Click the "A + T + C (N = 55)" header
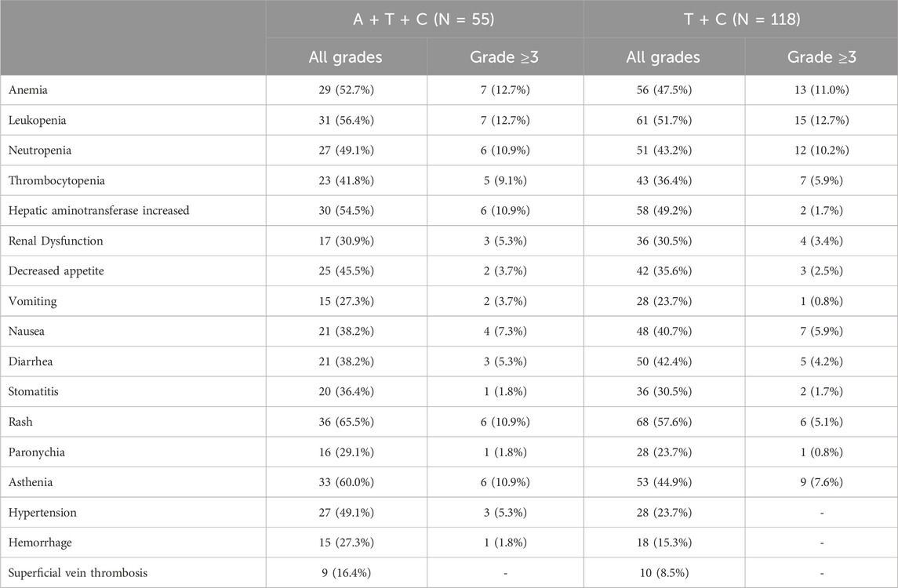The width and height of the screenshot is (898, 588). click(x=424, y=20)
